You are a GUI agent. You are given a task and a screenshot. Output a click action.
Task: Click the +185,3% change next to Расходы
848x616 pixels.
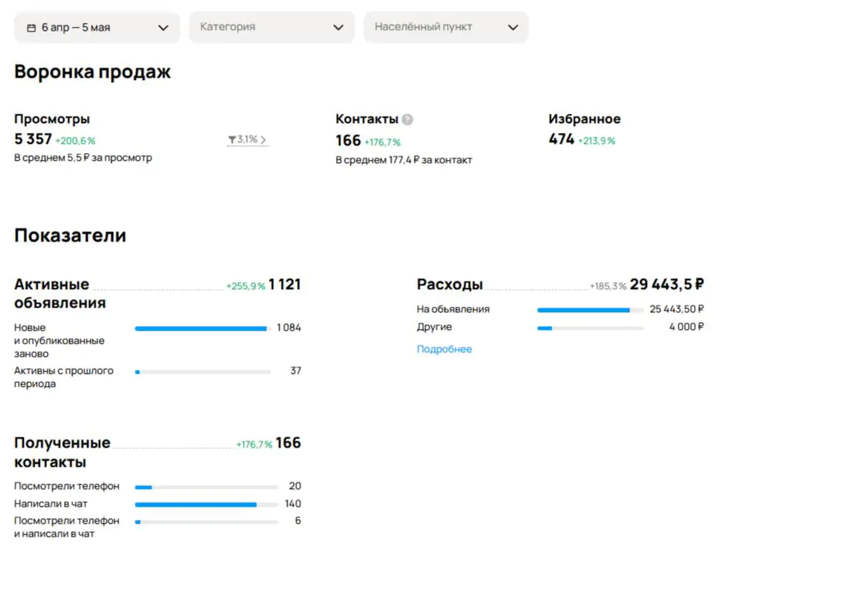[x=608, y=286]
